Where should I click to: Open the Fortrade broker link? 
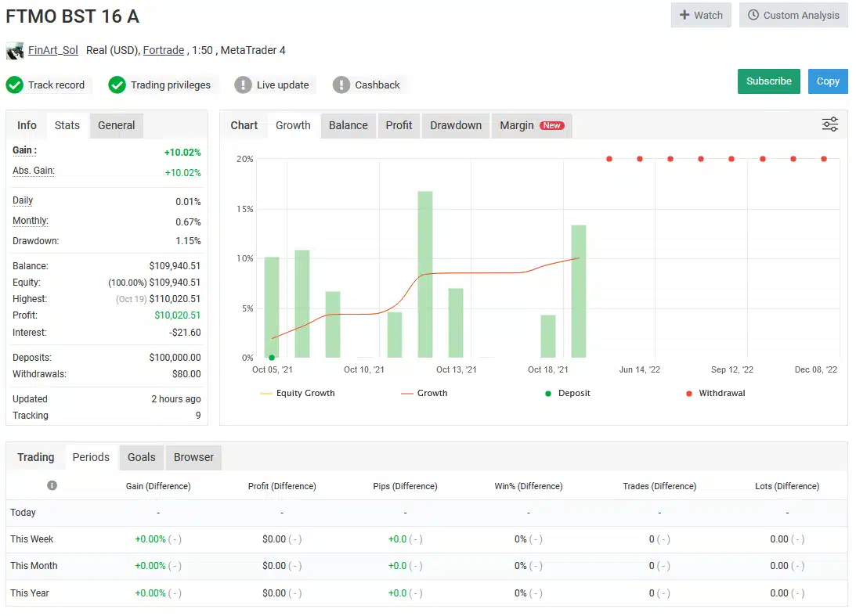tap(163, 50)
